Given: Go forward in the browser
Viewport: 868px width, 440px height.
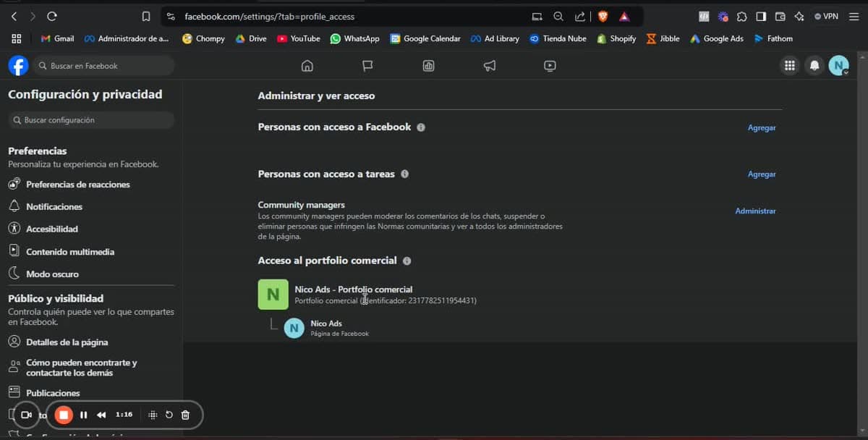Looking at the screenshot, I should point(33,16).
